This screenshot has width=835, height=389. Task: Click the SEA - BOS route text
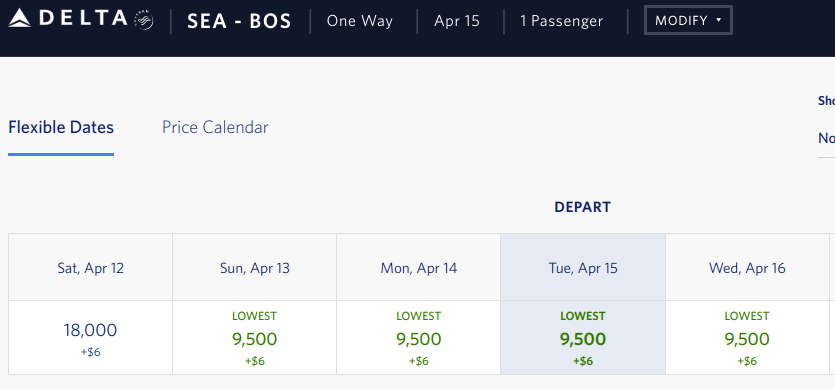tap(239, 21)
